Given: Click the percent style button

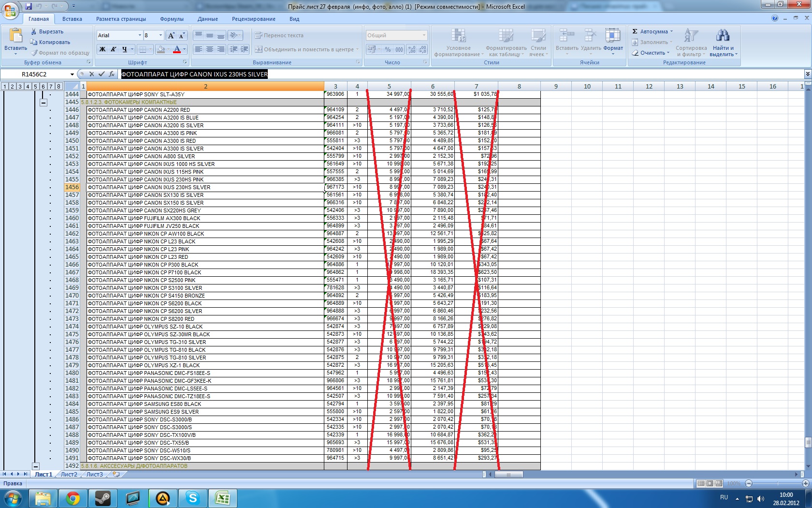Looking at the screenshot, I should [388, 49].
